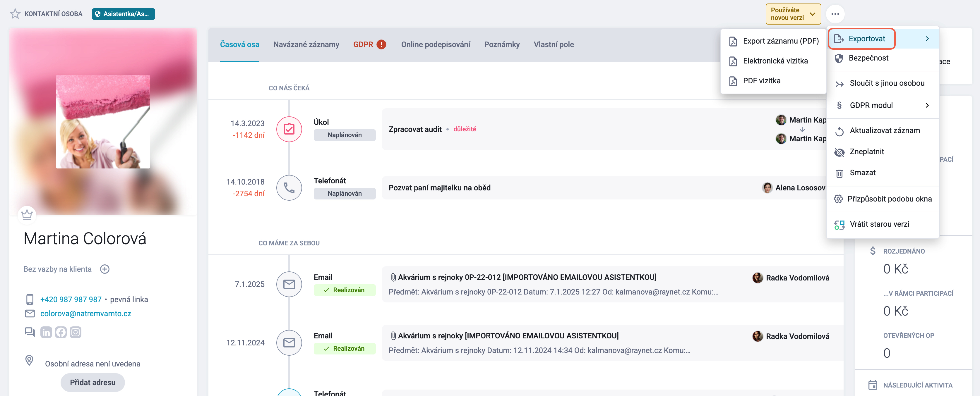Click the phone icon on Telefonát timeline entry
The image size is (980, 396).
pyautogui.click(x=289, y=188)
